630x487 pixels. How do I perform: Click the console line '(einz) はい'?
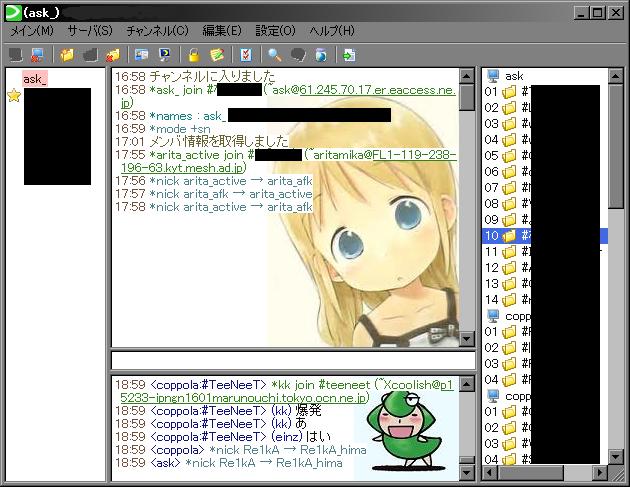click(301, 437)
